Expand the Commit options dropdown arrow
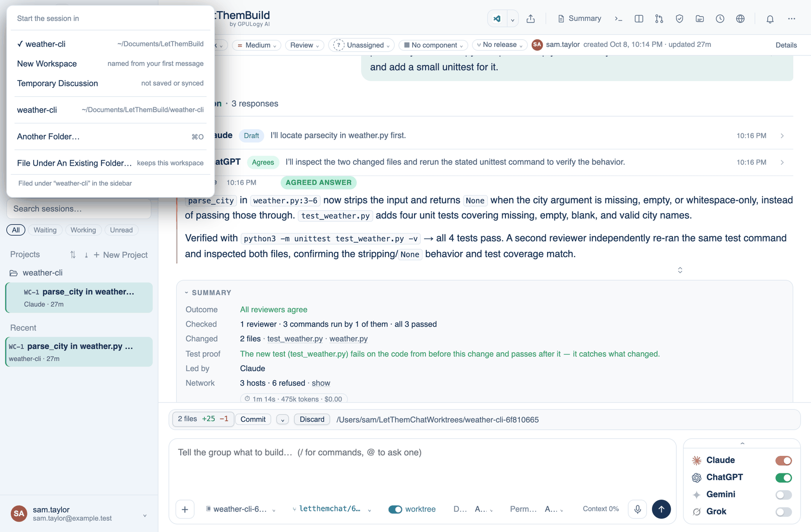This screenshot has height=532, width=811. point(282,420)
